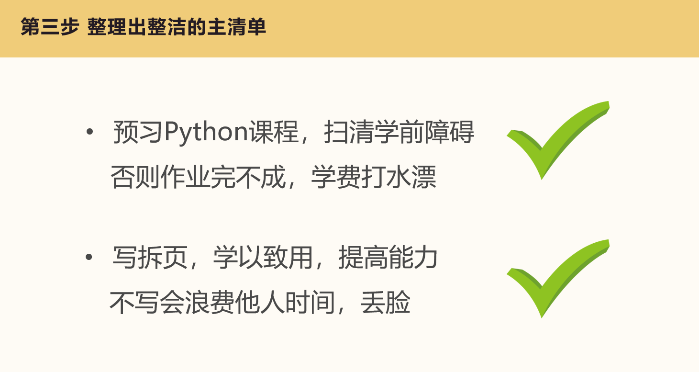Click the word Python in first bullet

(x=206, y=132)
